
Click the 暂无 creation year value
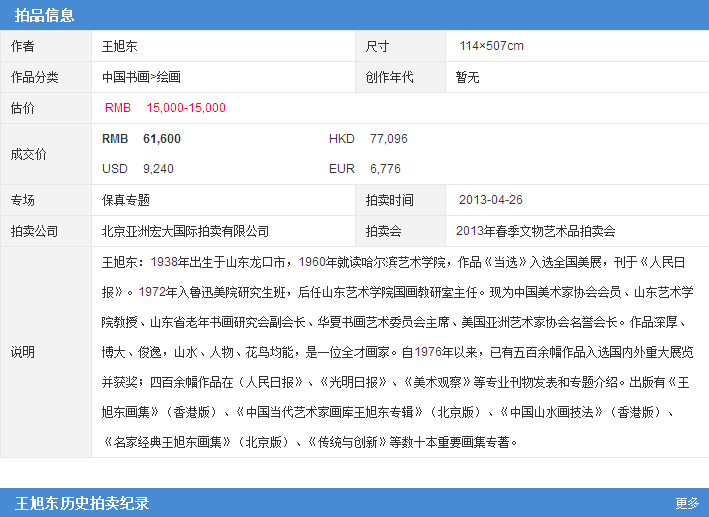tap(467, 77)
